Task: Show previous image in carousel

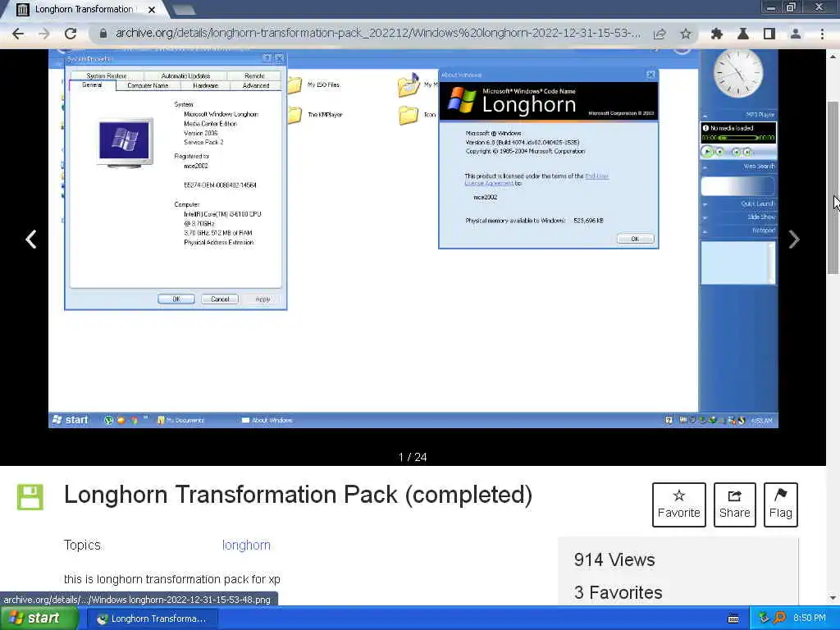Action: pos(31,239)
